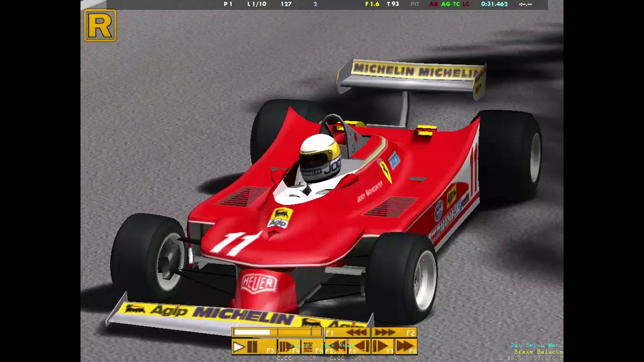Click the TC traction control indicator

456,4
